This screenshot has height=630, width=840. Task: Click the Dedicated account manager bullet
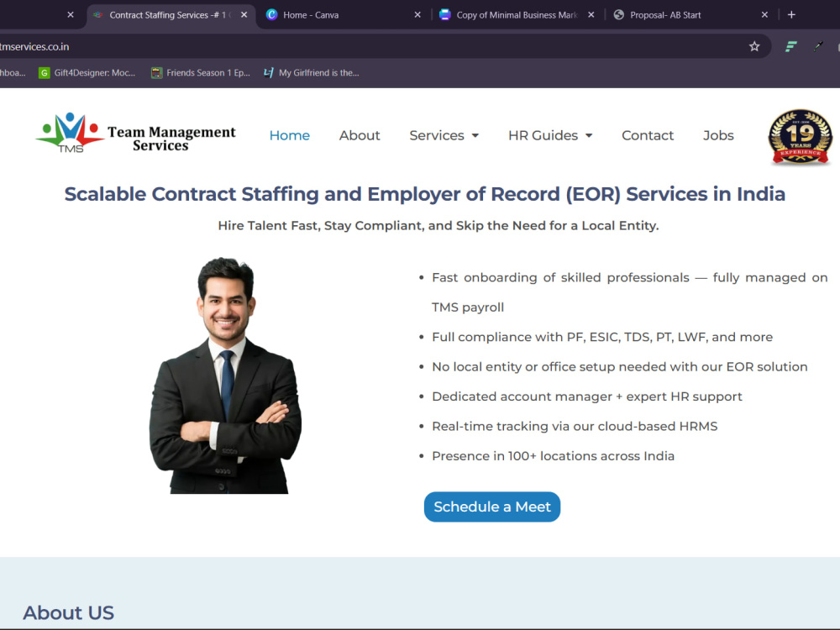(587, 396)
